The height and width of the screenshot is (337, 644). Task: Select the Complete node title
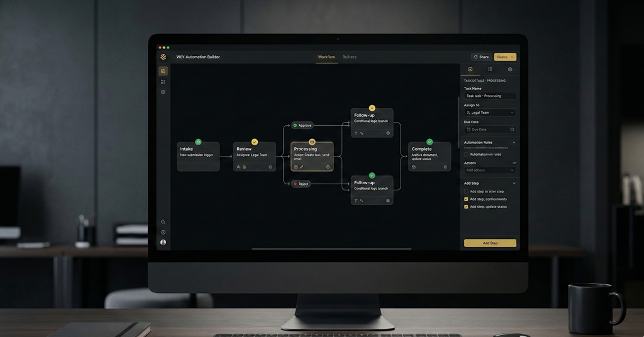coord(422,149)
